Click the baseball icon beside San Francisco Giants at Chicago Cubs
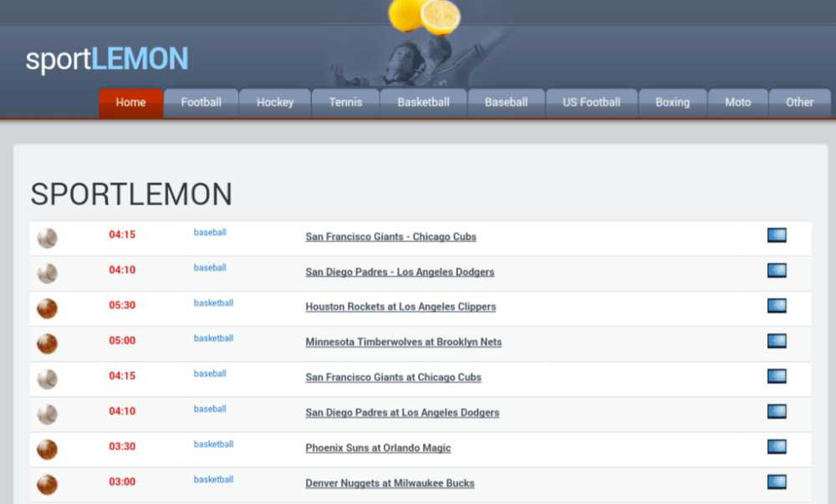Image resolution: width=836 pixels, height=504 pixels. click(x=47, y=379)
